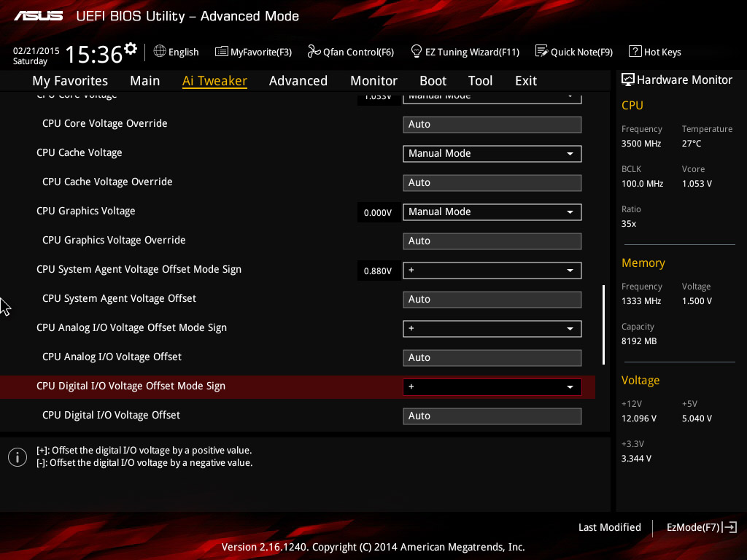Click the 15:36 time display

pos(93,54)
